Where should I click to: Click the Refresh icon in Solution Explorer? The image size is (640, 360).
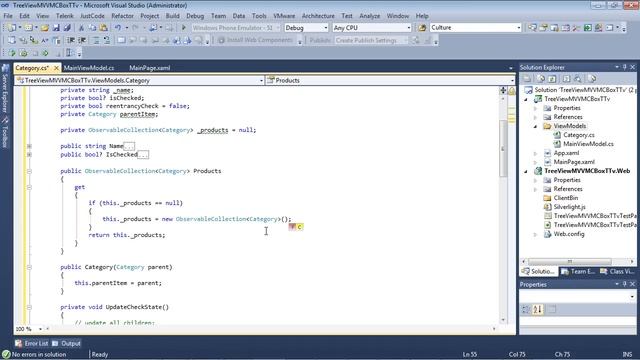coord(552,78)
